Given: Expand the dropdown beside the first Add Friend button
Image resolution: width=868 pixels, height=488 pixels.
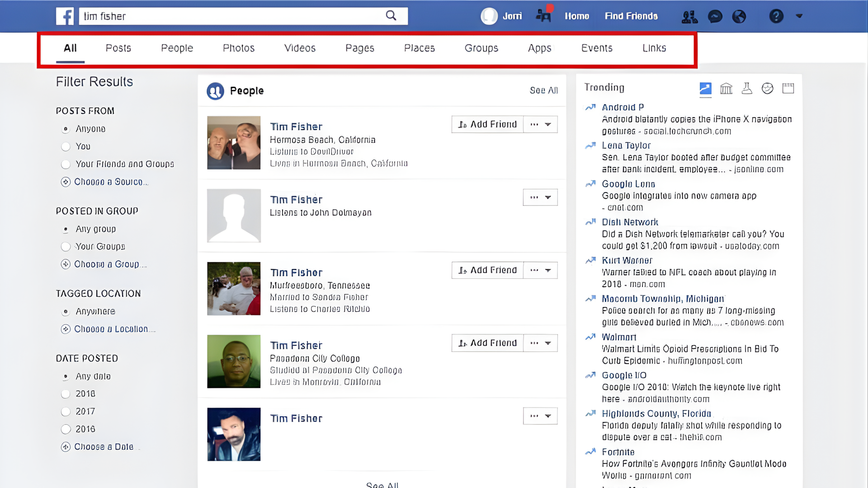Looking at the screenshot, I should tap(541, 124).
